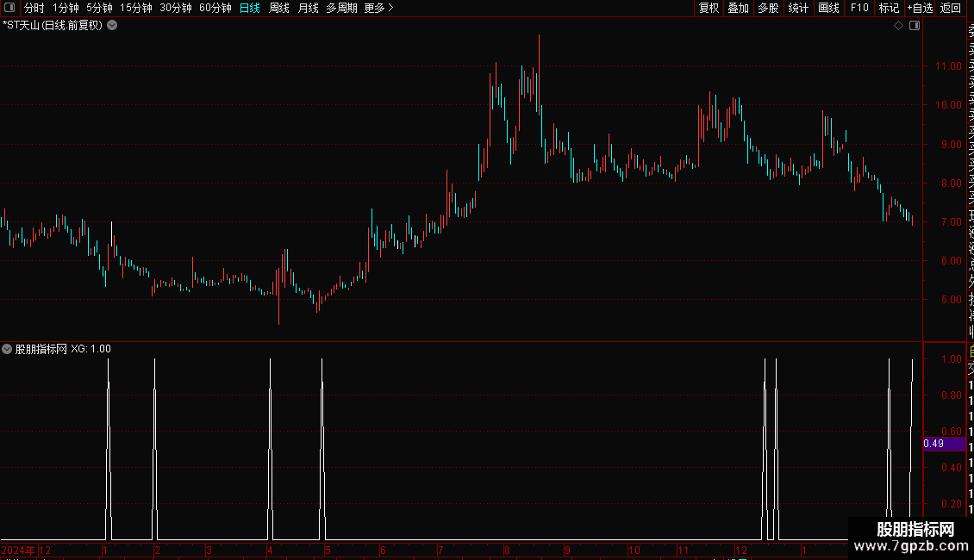This screenshot has height=560, width=974.
Task: Click the 5.00 price axis label
Action: [951, 299]
